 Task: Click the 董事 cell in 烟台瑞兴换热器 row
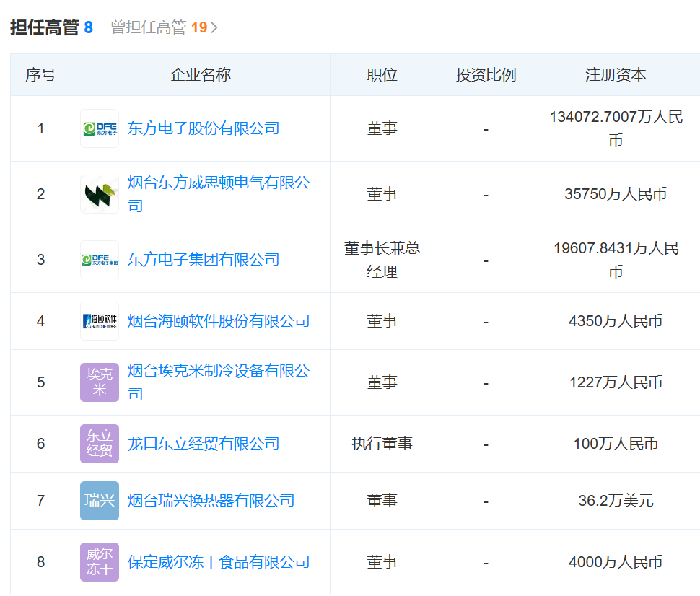point(382,501)
